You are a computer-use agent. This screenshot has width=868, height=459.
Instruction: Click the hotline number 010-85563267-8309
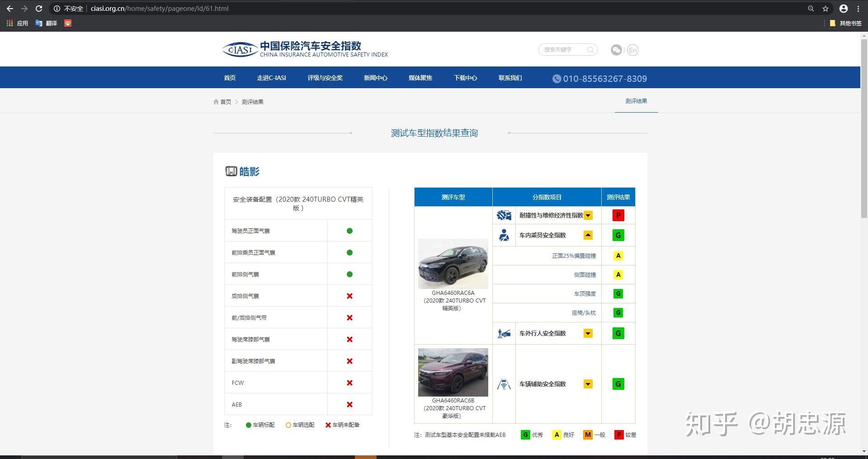pyautogui.click(x=605, y=79)
